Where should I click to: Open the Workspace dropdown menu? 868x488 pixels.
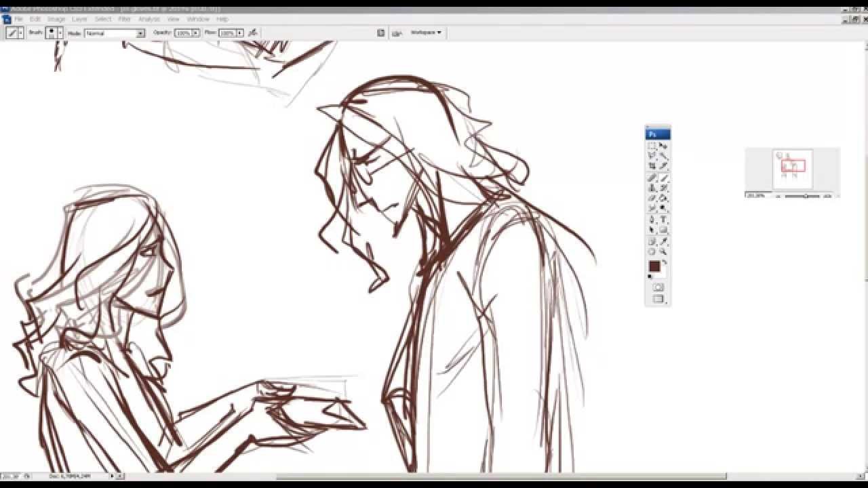[x=426, y=32]
